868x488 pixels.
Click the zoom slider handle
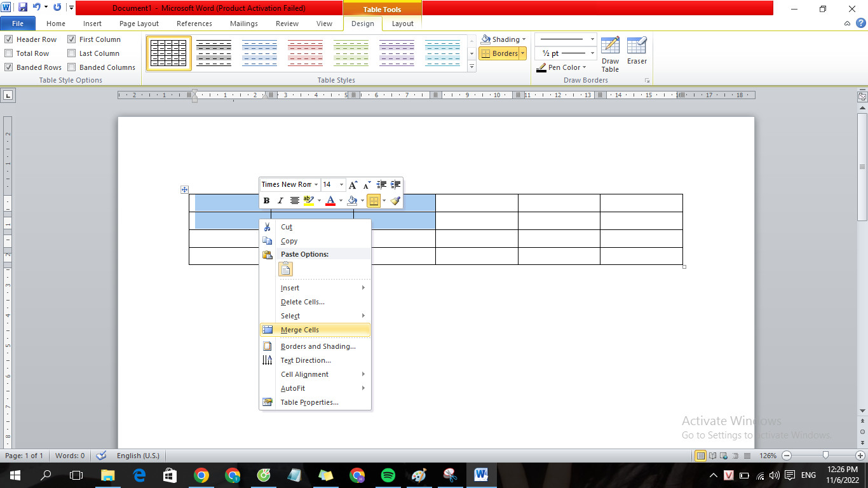tap(825, 456)
